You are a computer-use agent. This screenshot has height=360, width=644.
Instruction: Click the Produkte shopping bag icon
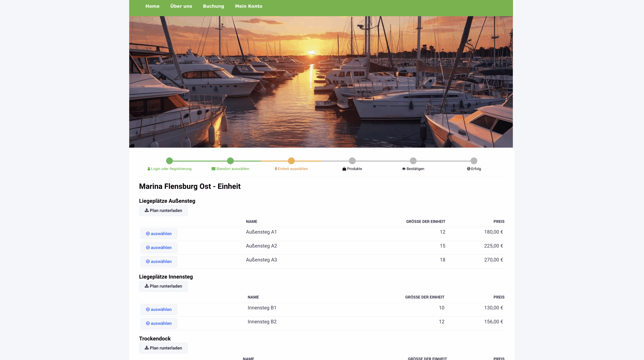pyautogui.click(x=344, y=169)
